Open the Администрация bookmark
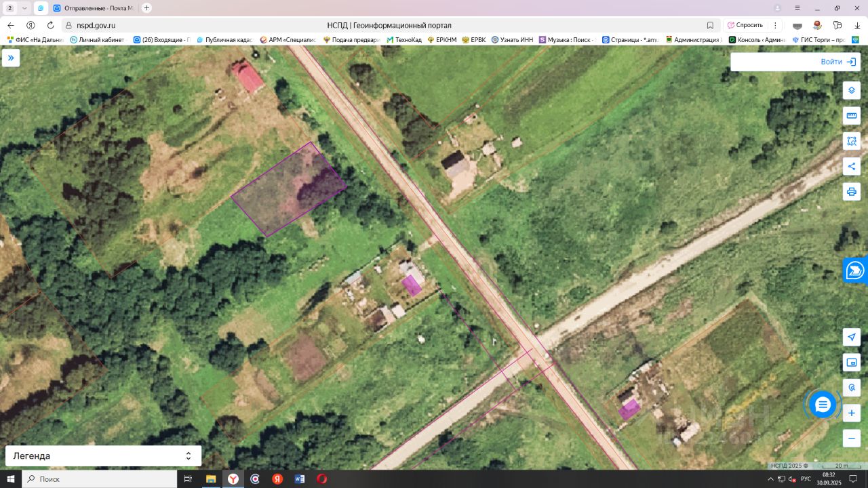The image size is (868, 488). [x=694, y=40]
